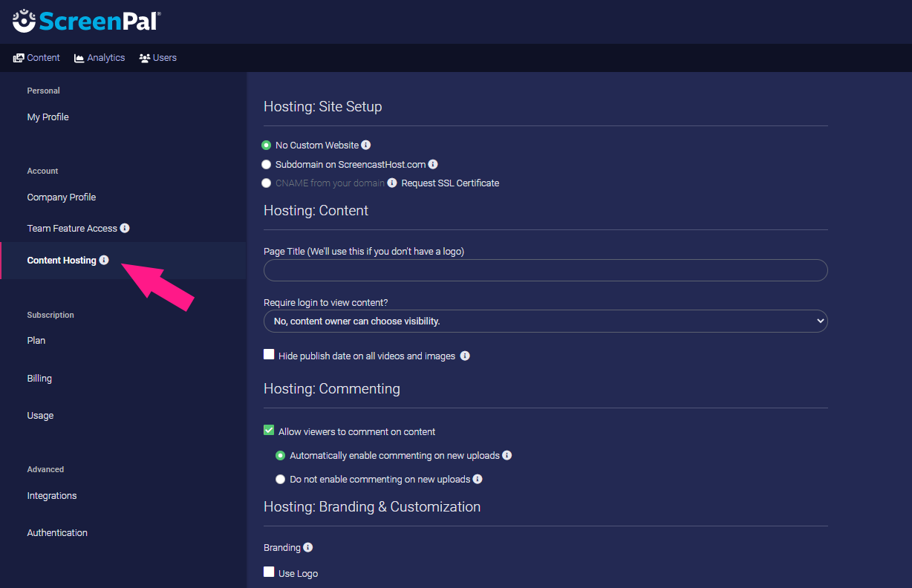Click Request SSL Certificate link
912x588 pixels.
point(450,183)
